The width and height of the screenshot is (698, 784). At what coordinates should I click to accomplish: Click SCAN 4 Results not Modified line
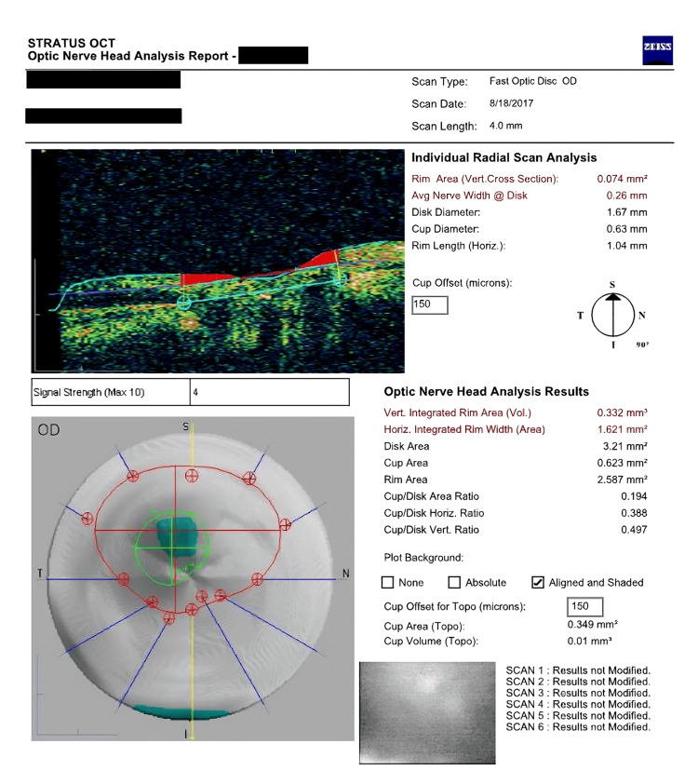point(578,705)
